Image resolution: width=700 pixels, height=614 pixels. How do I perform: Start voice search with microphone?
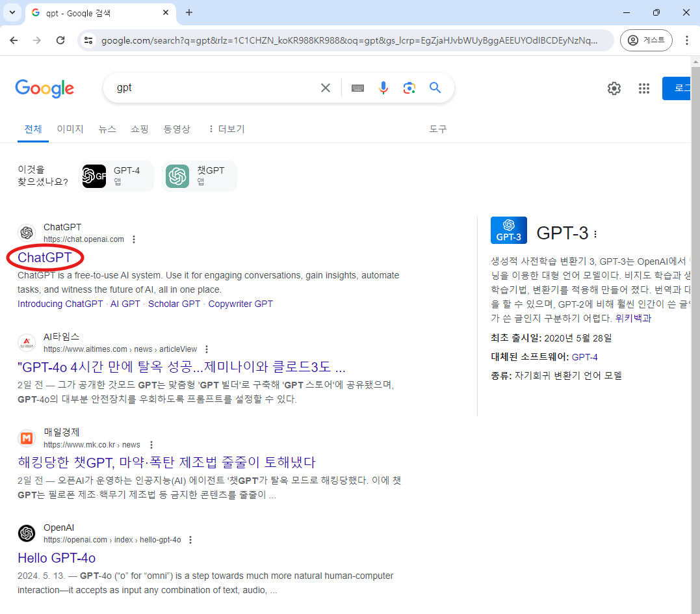tap(383, 88)
